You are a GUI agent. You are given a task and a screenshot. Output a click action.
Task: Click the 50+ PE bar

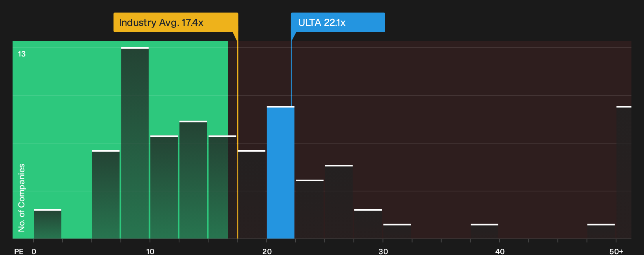pyautogui.click(x=624, y=173)
